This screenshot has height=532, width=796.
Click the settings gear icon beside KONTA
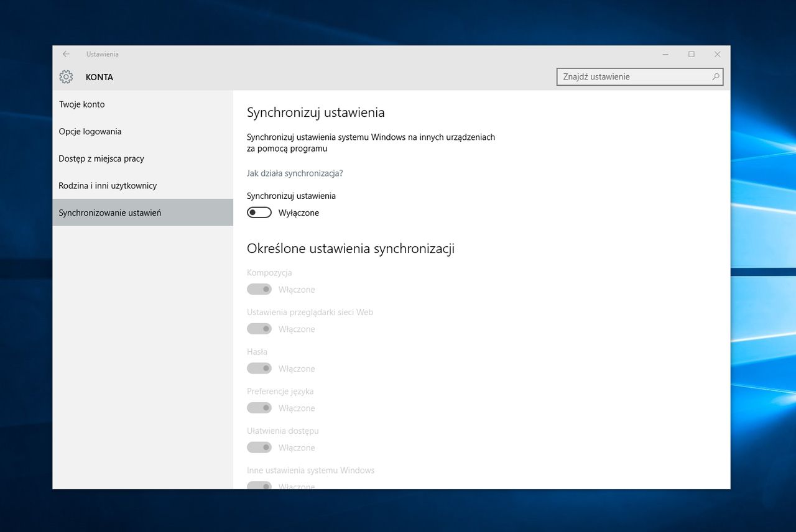66,77
